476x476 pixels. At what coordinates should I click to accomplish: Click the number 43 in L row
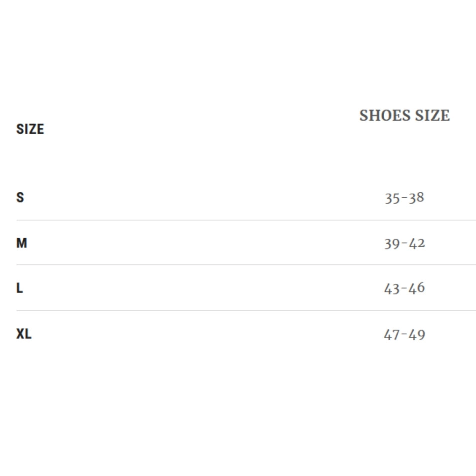[392, 288]
